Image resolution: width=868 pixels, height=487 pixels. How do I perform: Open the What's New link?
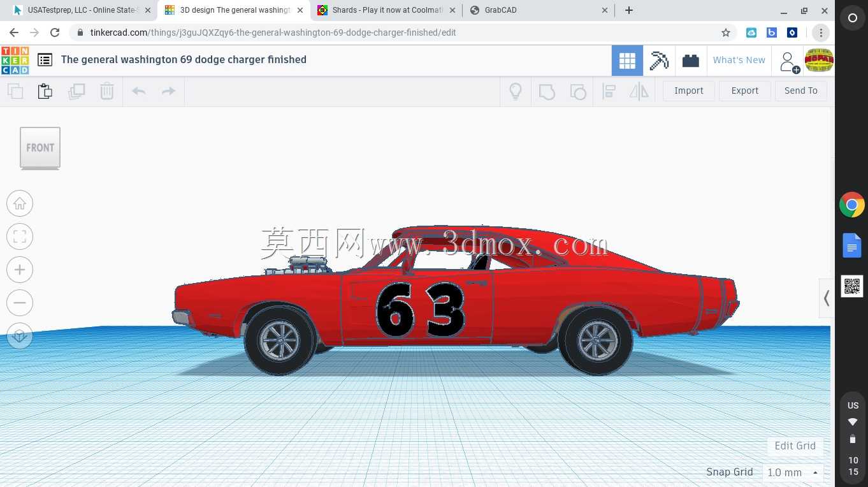click(739, 61)
